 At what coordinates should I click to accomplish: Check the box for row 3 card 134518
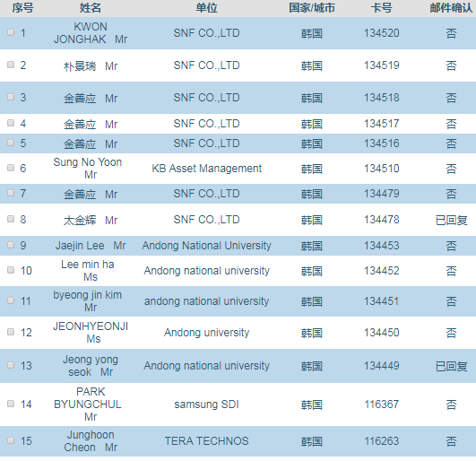(11, 97)
